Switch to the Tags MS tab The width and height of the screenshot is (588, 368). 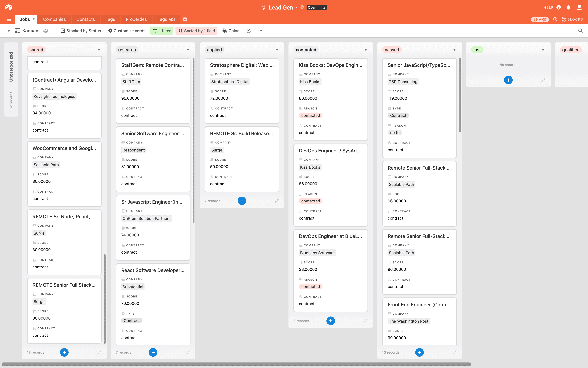click(x=166, y=19)
